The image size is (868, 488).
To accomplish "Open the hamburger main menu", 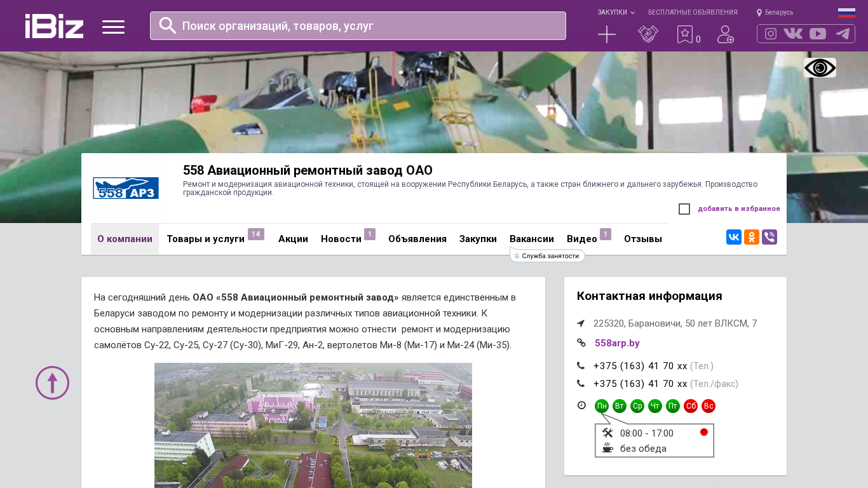I will (x=113, y=27).
